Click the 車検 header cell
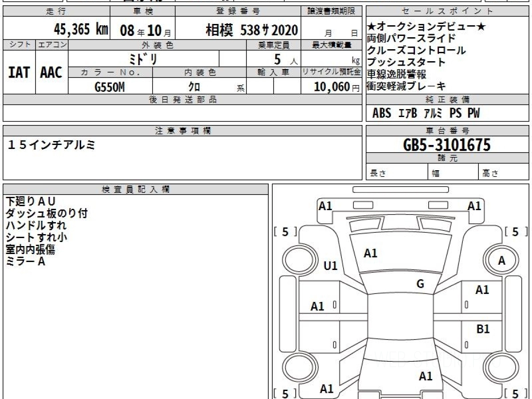 pos(142,11)
